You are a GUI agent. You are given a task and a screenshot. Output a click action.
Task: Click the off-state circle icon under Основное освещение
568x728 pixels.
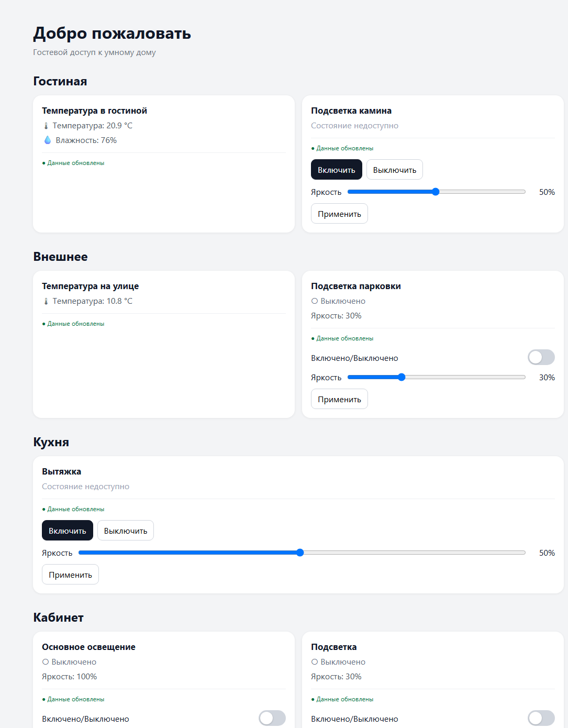(x=46, y=662)
